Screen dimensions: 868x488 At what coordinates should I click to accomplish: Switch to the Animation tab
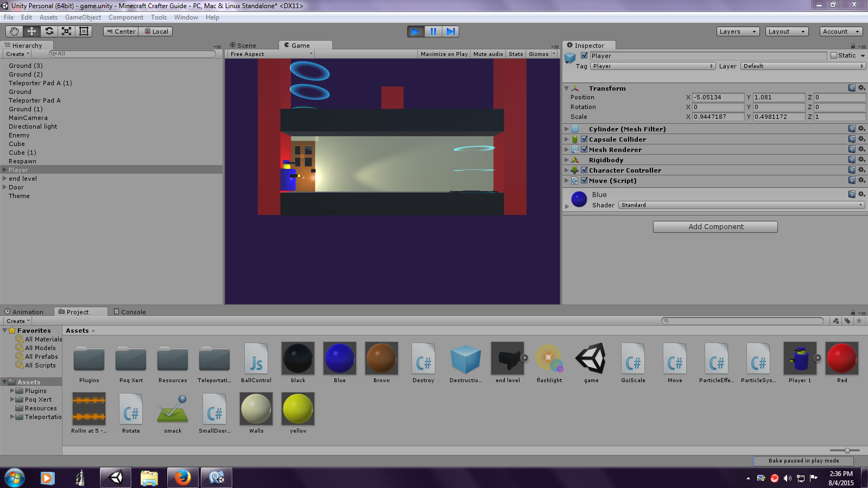pos(24,312)
